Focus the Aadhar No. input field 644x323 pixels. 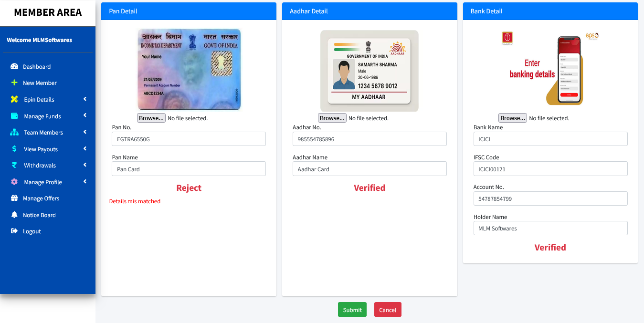pos(370,139)
